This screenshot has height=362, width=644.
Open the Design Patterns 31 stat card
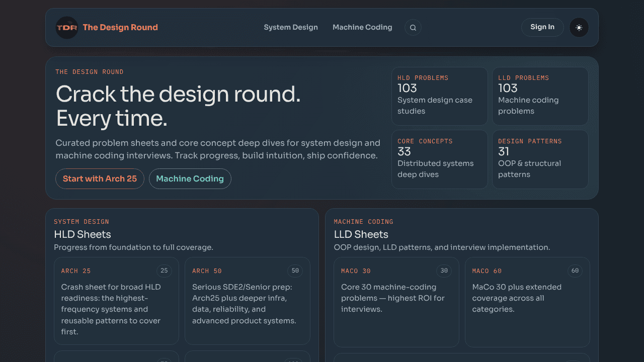(540, 159)
